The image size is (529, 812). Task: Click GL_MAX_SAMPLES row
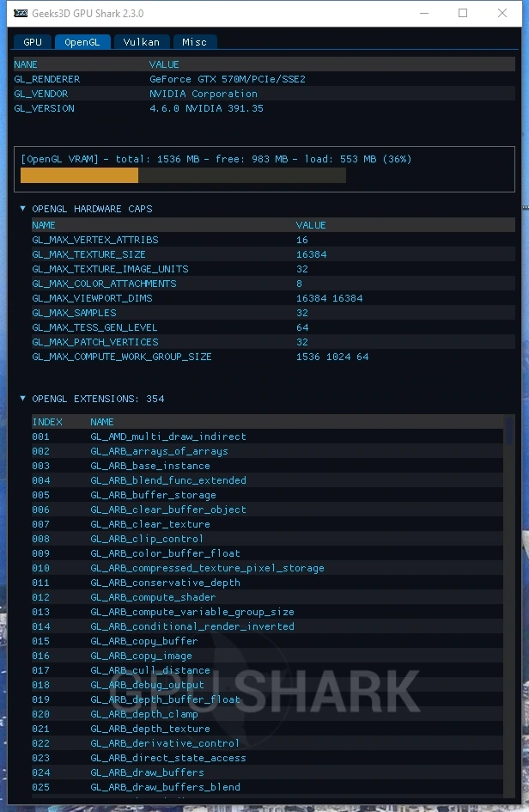[x=273, y=313]
